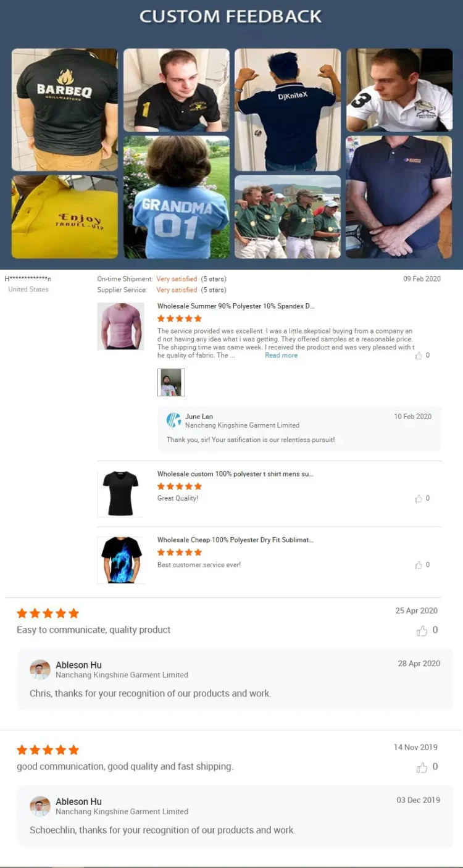Open the blue flame sublimation shirt thumbnail

120,560
